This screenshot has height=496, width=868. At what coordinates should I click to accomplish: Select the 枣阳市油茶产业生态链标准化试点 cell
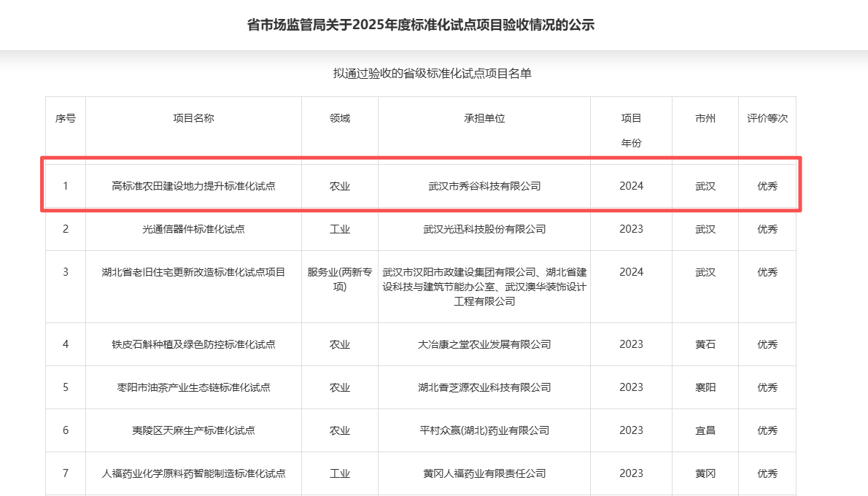(x=193, y=387)
